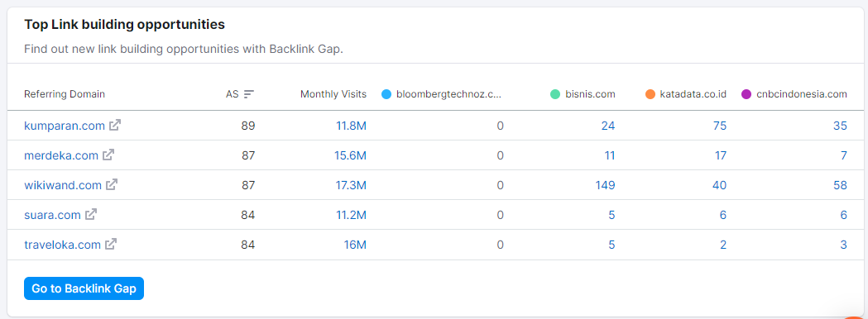Open external link icon beside traveloka.com
Image resolution: width=868 pixels, height=319 pixels.
[x=111, y=244]
